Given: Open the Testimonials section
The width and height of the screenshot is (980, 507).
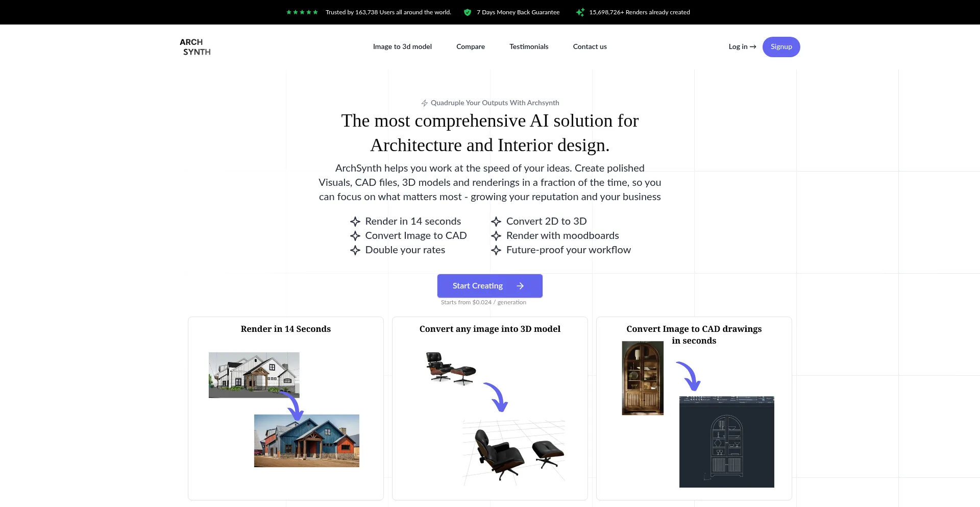Looking at the screenshot, I should [x=529, y=46].
